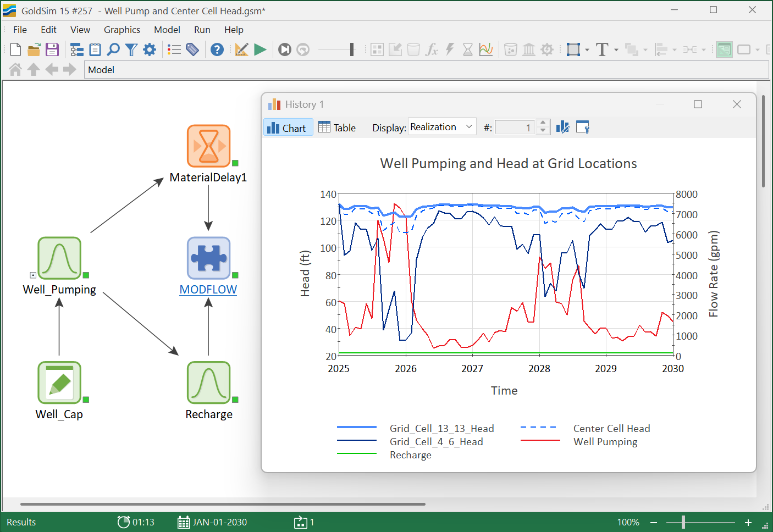Click the Help question mark icon
773x532 pixels.
(x=217, y=49)
